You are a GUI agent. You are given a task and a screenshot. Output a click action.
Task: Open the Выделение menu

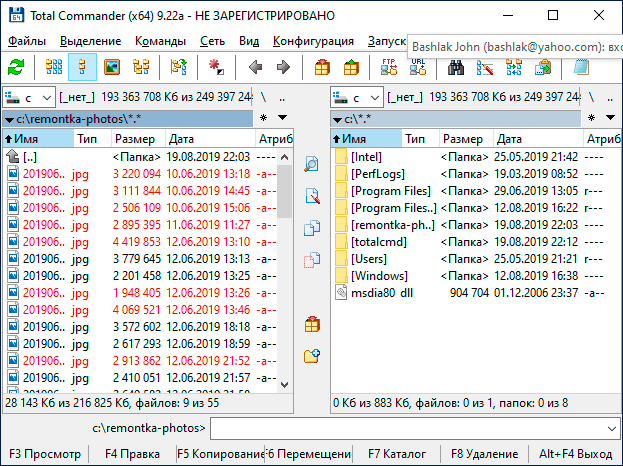tap(91, 41)
